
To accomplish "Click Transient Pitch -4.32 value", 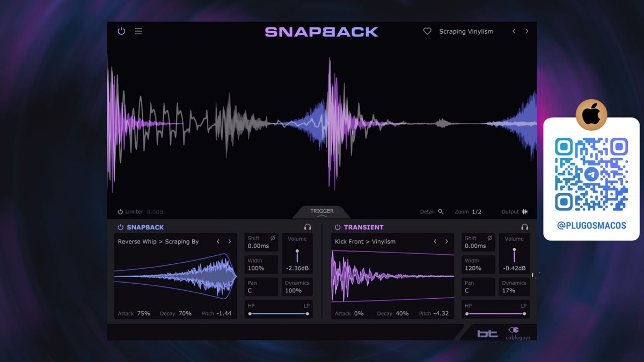I will pyautogui.click(x=441, y=314).
